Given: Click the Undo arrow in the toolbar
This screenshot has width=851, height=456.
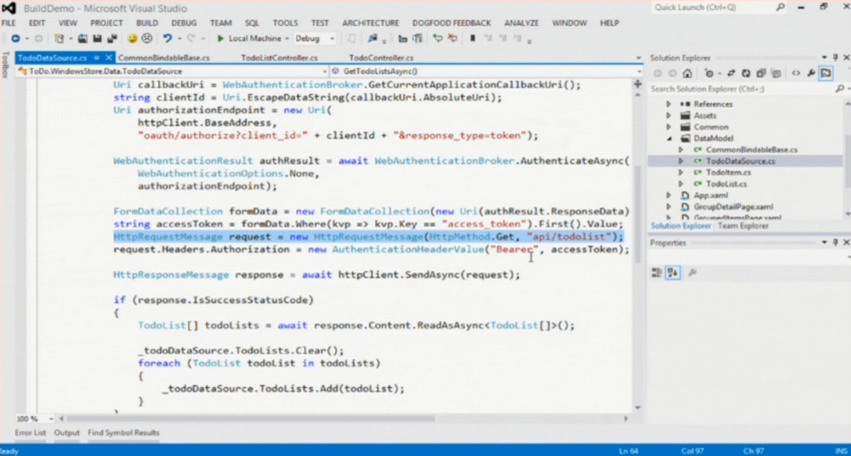Looking at the screenshot, I should pos(168,39).
